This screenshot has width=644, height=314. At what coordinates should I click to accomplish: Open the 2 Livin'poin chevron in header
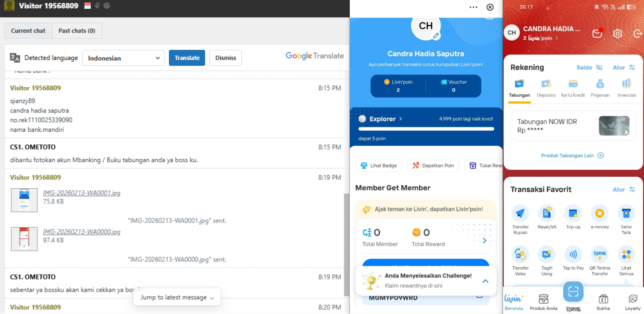coord(557,38)
